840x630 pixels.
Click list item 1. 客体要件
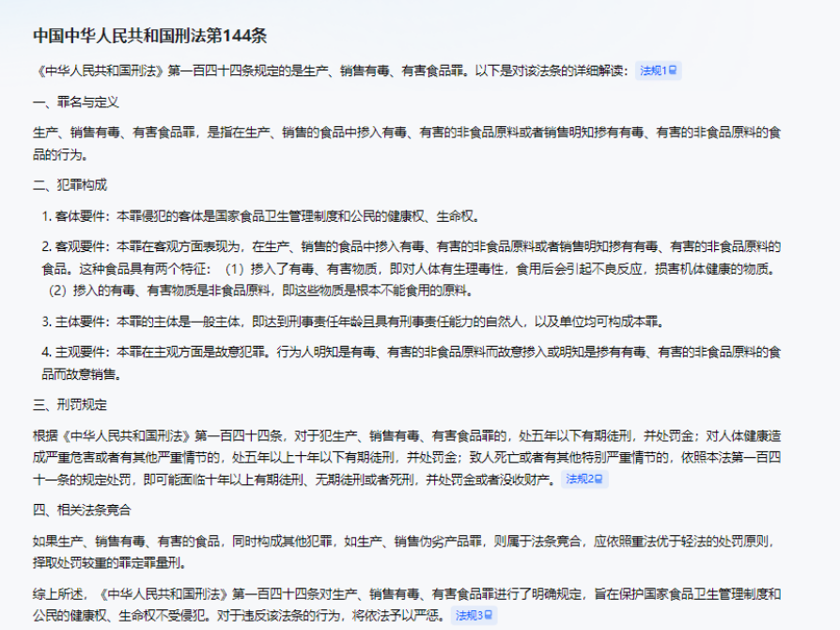click(260, 216)
